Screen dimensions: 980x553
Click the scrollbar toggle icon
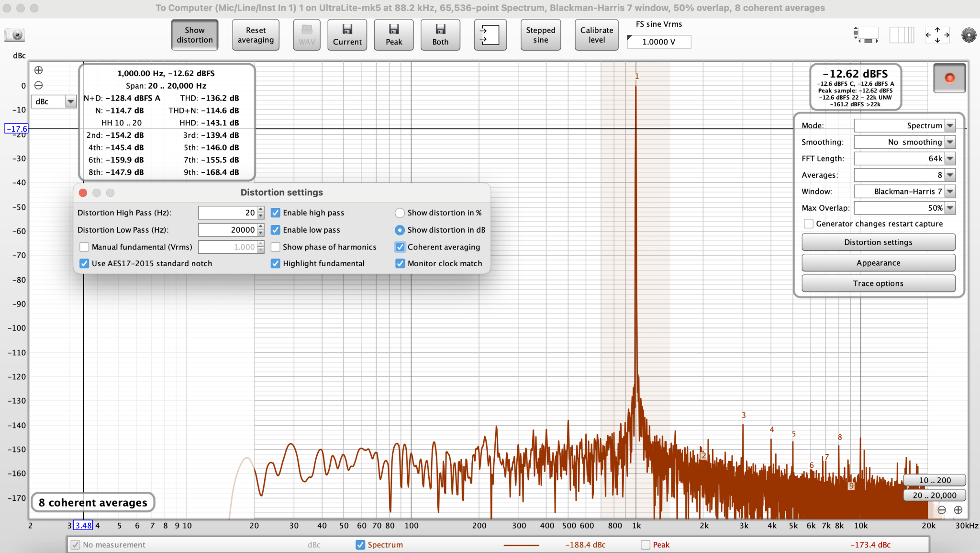coord(867,35)
